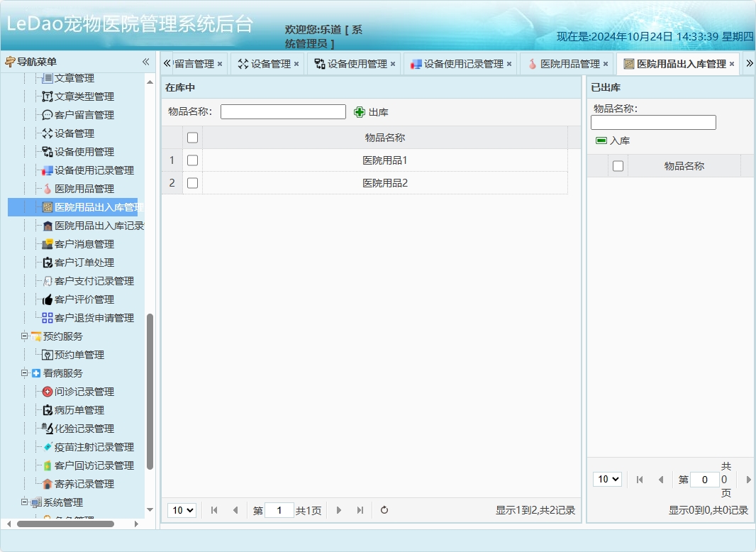Switch to the 设备使用记录管理 tab

[x=458, y=63]
